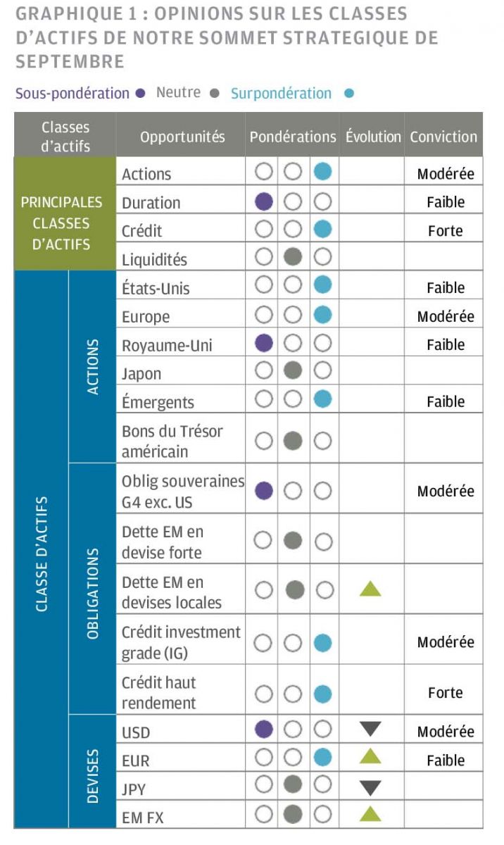
Task: Click the up triangle for Dette EM en devises locales
Action: click(x=370, y=589)
